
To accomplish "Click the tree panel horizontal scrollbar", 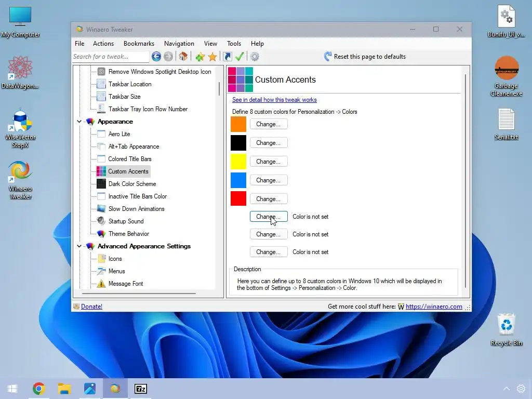I will point(139,293).
